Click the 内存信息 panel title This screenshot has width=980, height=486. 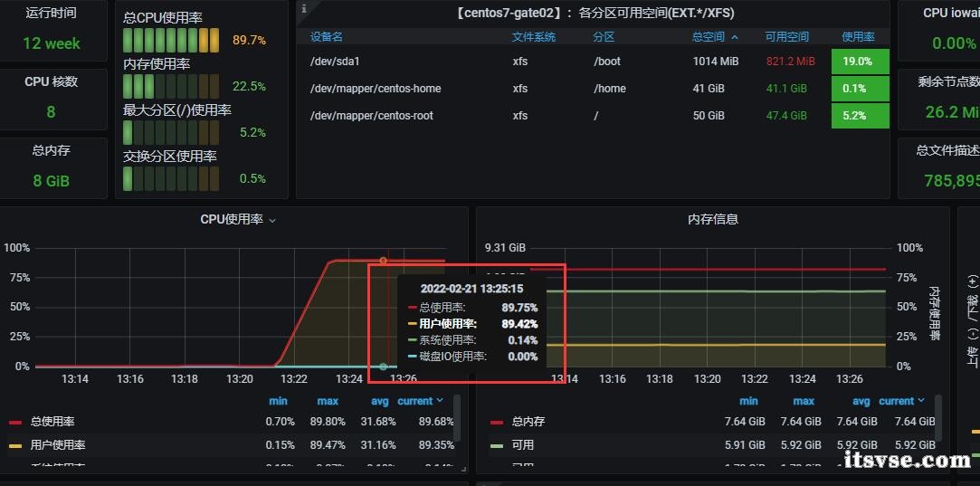[713, 220]
